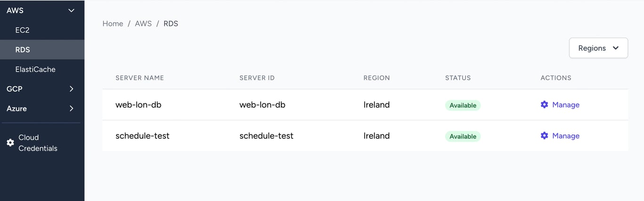Viewport: 644px width, 201px height.
Task: Click Home in the breadcrumb
Action: (113, 24)
